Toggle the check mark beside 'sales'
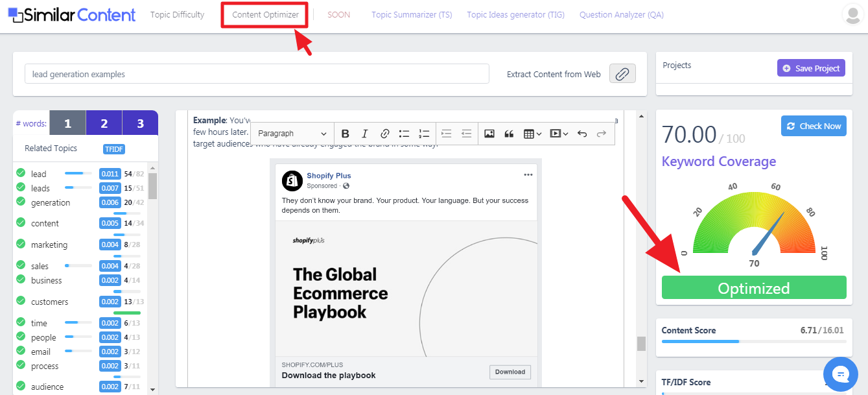 21,265
